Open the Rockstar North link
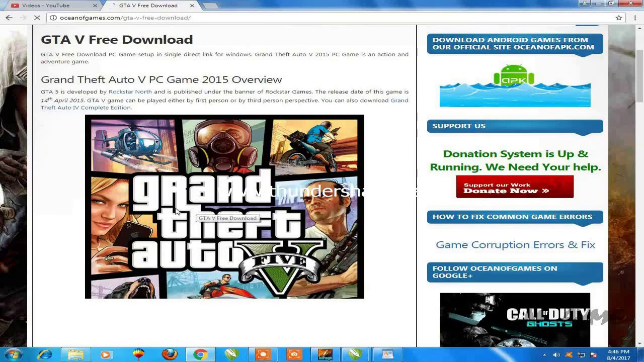Viewport: 644px width, 362px height. (130, 92)
